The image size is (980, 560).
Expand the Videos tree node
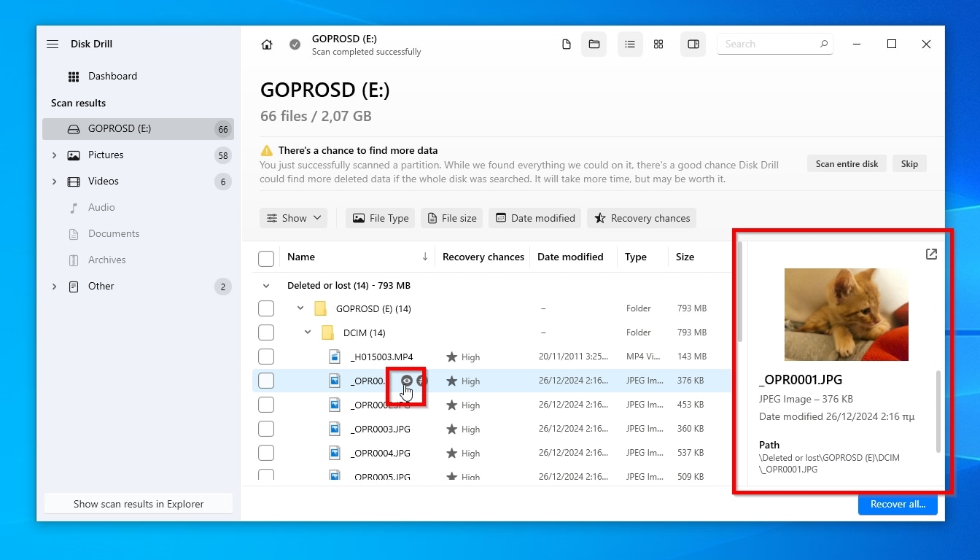[x=54, y=182]
